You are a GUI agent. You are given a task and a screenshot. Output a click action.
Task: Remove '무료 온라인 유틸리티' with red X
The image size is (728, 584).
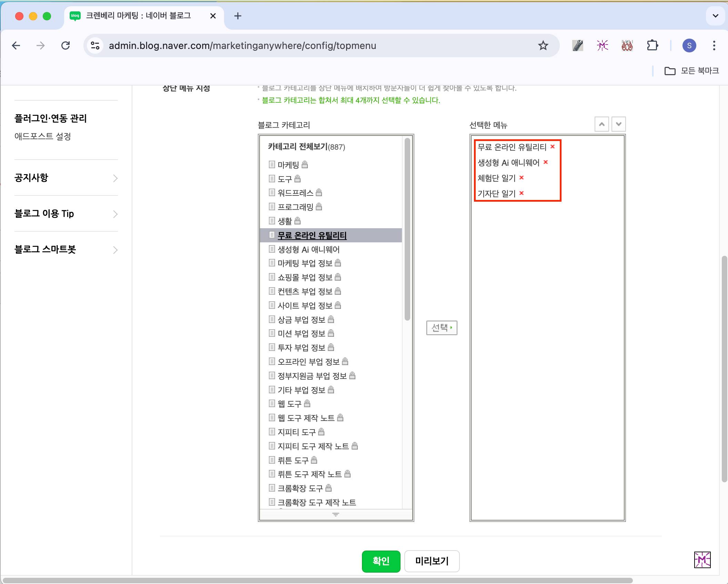(553, 147)
